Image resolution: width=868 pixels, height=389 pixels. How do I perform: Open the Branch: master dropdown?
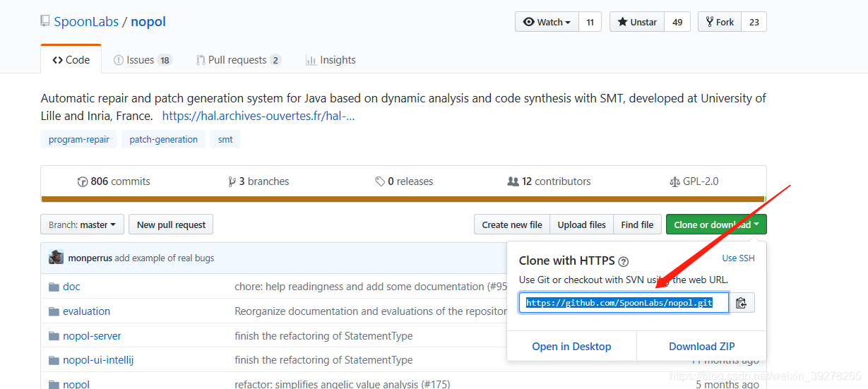click(x=83, y=225)
